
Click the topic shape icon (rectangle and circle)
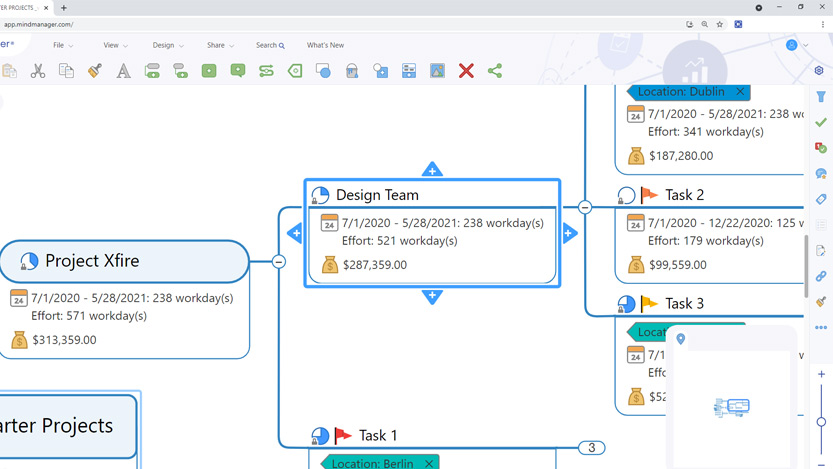323,71
